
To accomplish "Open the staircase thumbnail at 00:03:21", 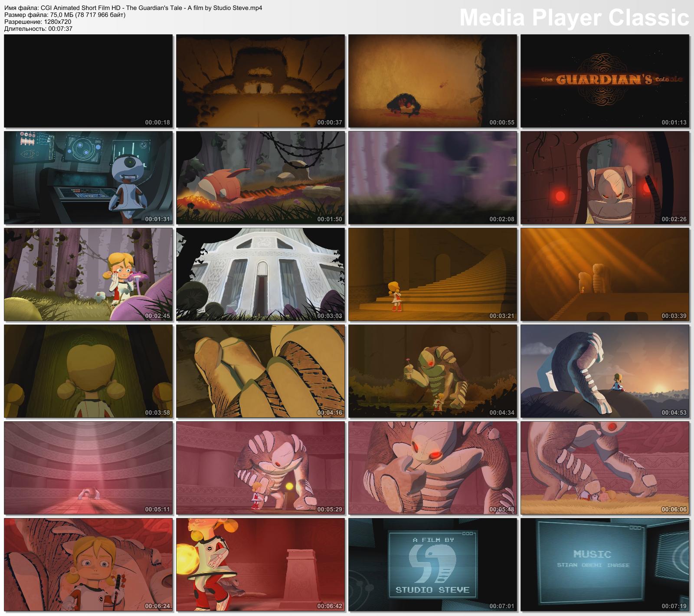I will point(432,275).
